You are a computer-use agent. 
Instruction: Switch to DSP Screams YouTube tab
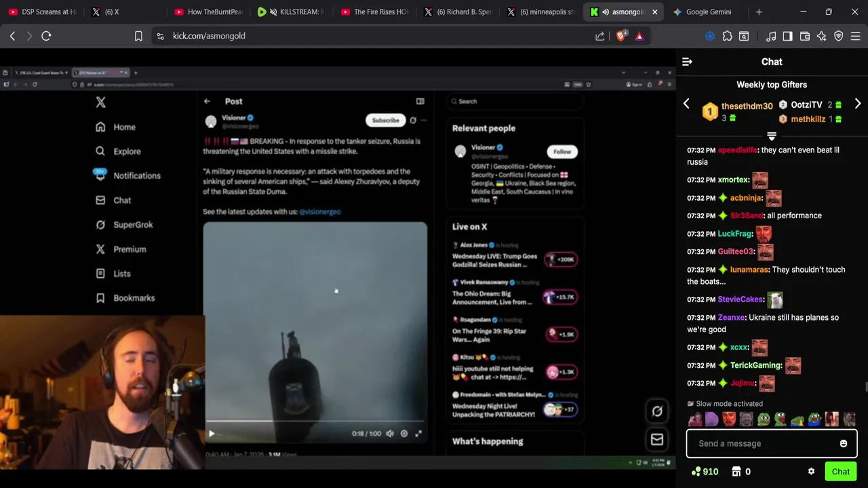pos(42,12)
